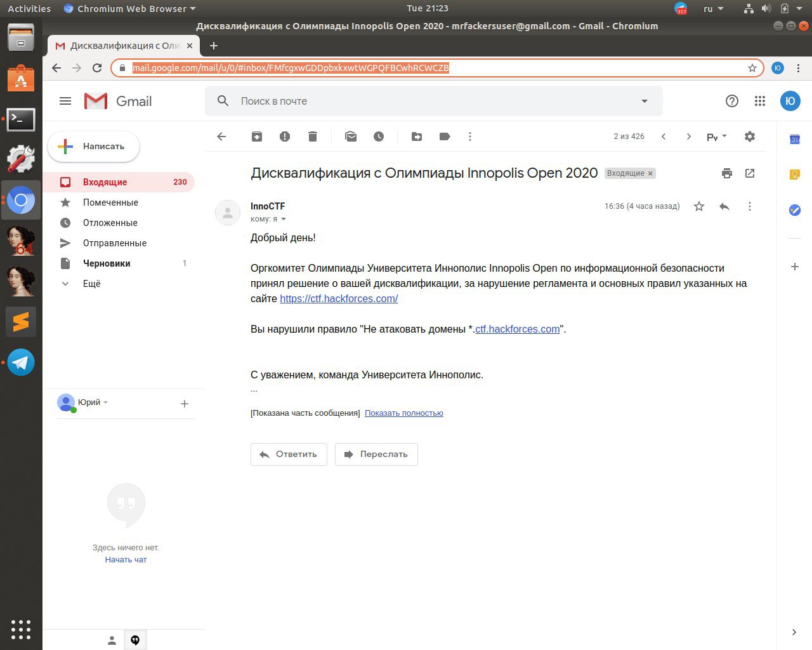Open Chromium Web Browser app menu
Viewport: 812px width, 650px height.
pyautogui.click(x=130, y=9)
